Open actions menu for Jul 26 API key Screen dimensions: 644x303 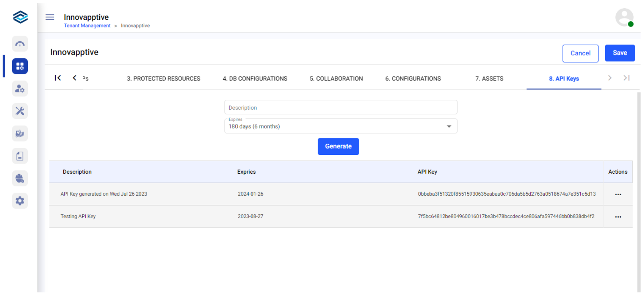pos(618,195)
